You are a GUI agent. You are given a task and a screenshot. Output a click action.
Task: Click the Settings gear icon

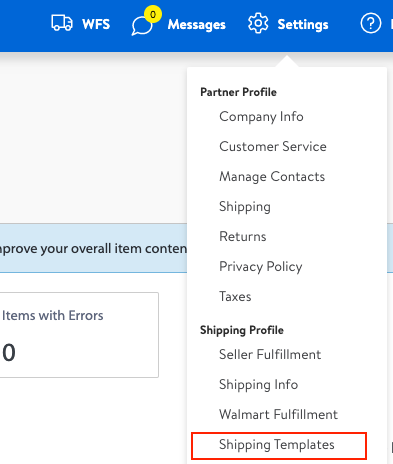(258, 23)
